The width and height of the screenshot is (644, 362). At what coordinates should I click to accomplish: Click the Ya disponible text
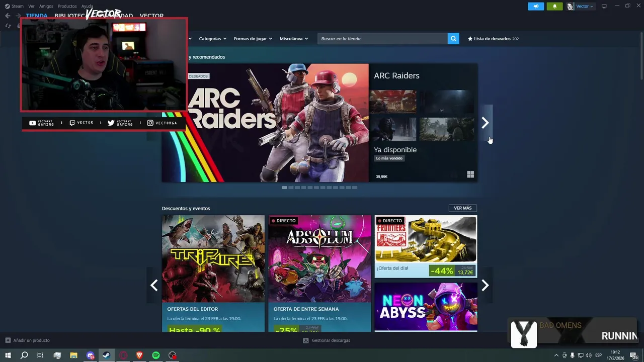395,150
